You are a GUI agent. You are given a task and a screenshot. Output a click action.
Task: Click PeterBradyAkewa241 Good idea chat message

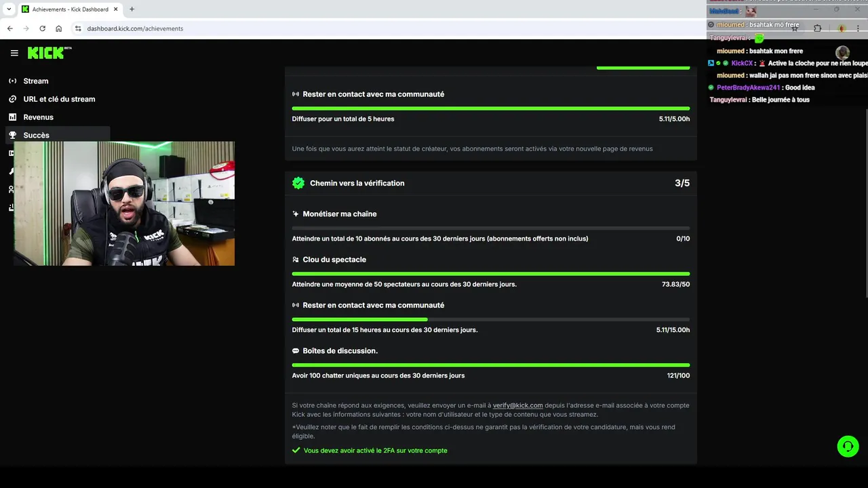(x=762, y=87)
